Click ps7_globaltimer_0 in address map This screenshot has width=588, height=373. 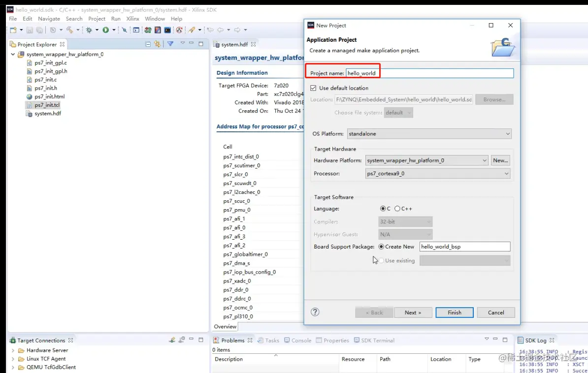coord(246,254)
